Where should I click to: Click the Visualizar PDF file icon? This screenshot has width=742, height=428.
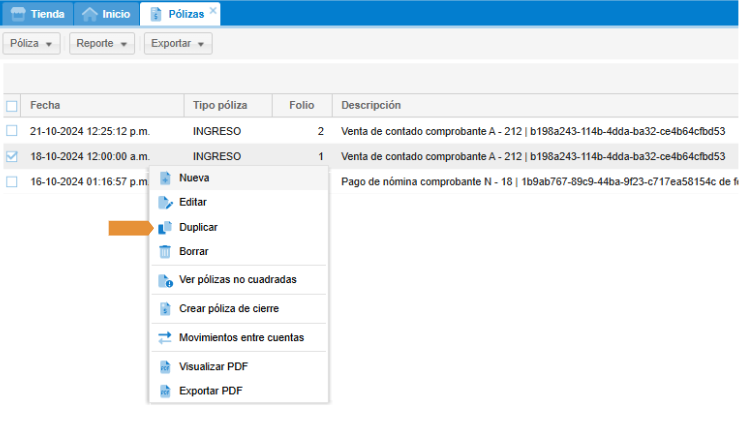[166, 366]
